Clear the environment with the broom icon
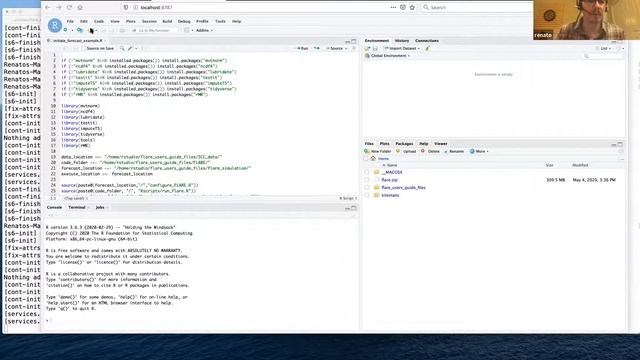The image size is (640, 360). (427, 49)
